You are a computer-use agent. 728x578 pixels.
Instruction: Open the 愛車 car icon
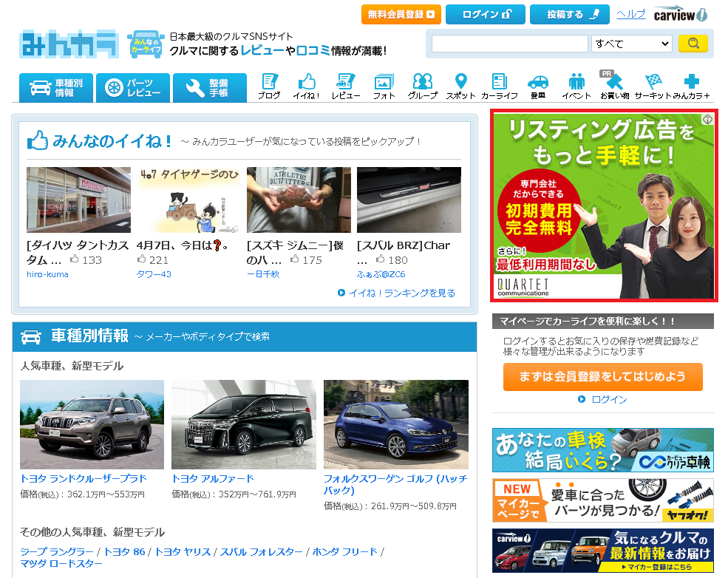[538, 86]
